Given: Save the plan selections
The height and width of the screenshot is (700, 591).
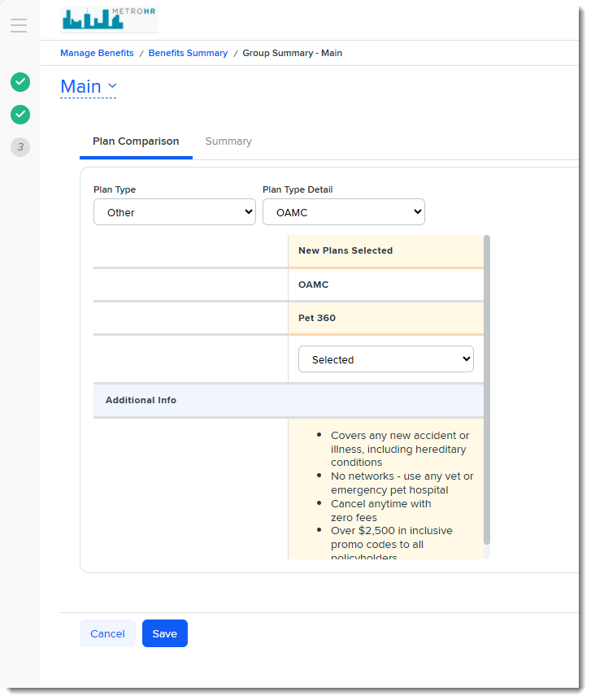Looking at the screenshot, I should tap(164, 633).
